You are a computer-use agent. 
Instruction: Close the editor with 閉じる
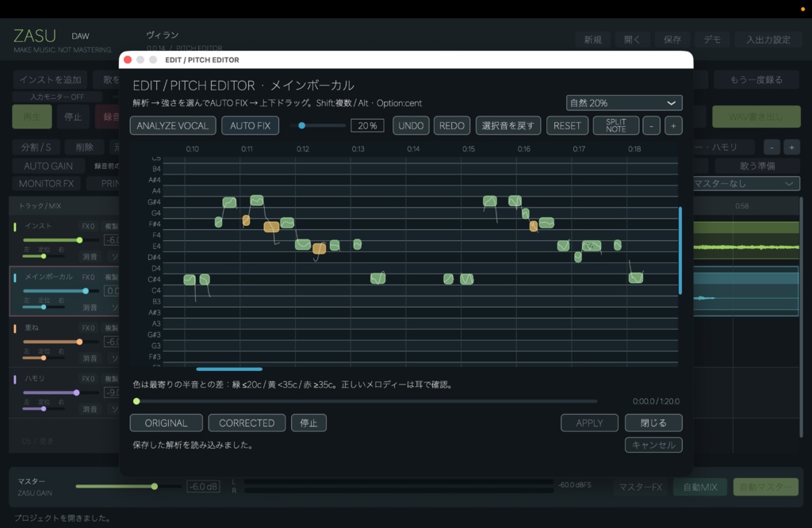click(653, 423)
